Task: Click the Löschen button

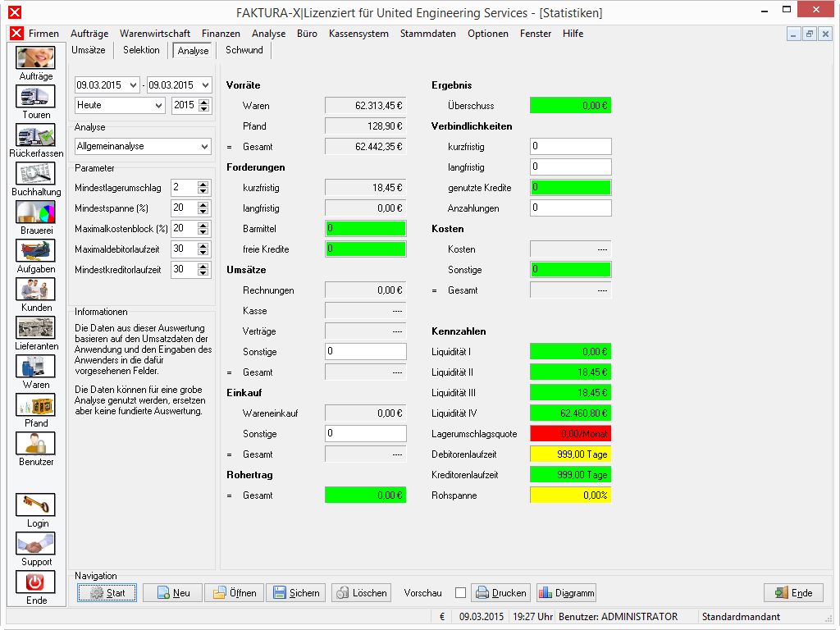Action: [362, 593]
